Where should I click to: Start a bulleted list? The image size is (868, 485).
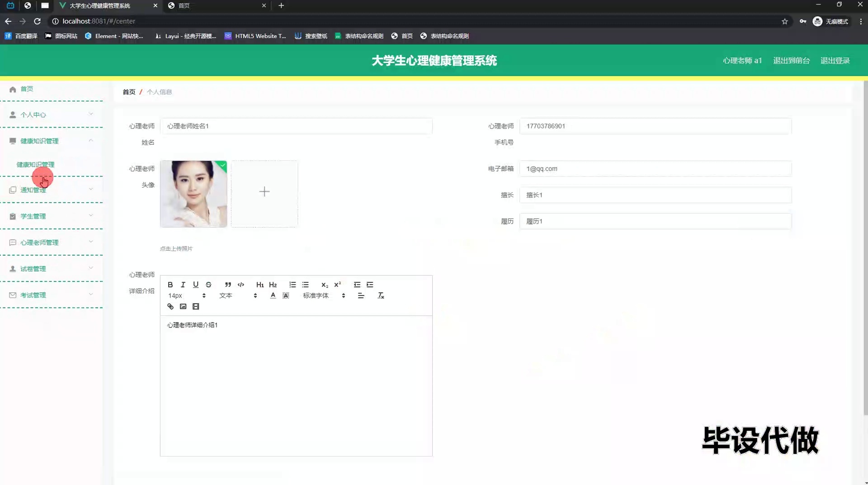[x=305, y=285]
